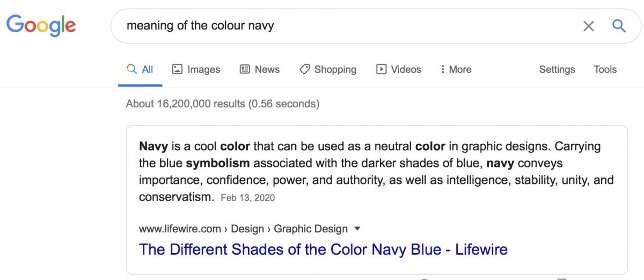This screenshot has height=280, width=644.
Task: Open News results via newspaper icon
Action: click(245, 69)
